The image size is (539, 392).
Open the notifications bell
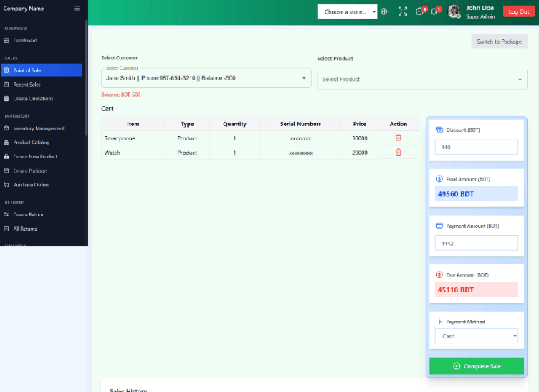coord(434,11)
